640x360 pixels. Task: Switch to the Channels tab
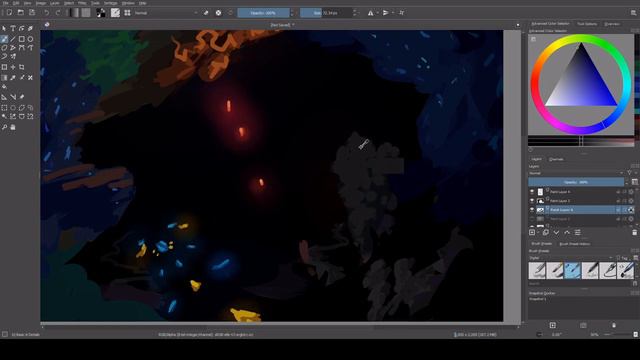coord(556,159)
